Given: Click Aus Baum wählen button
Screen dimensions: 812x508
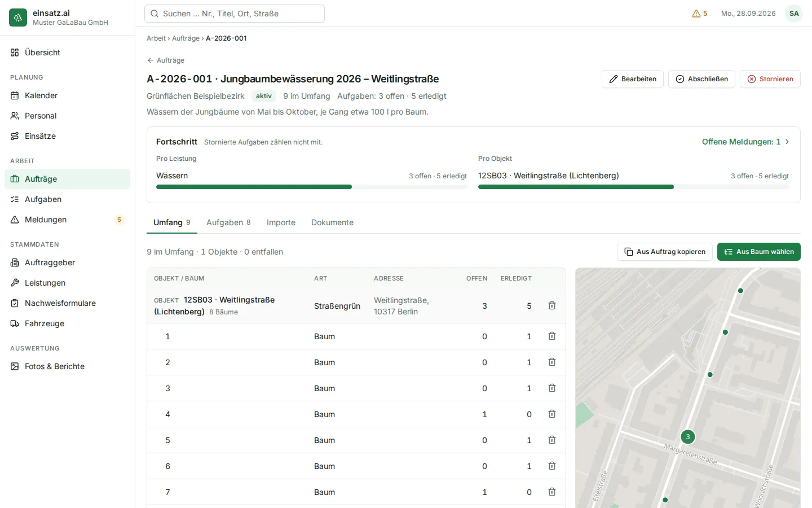Looking at the screenshot, I should (759, 252).
